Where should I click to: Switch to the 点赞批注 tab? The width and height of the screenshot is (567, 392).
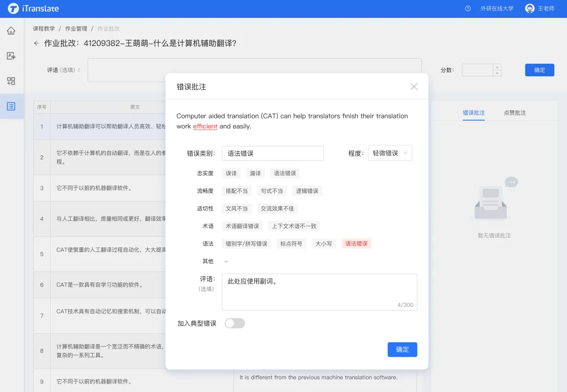point(515,113)
